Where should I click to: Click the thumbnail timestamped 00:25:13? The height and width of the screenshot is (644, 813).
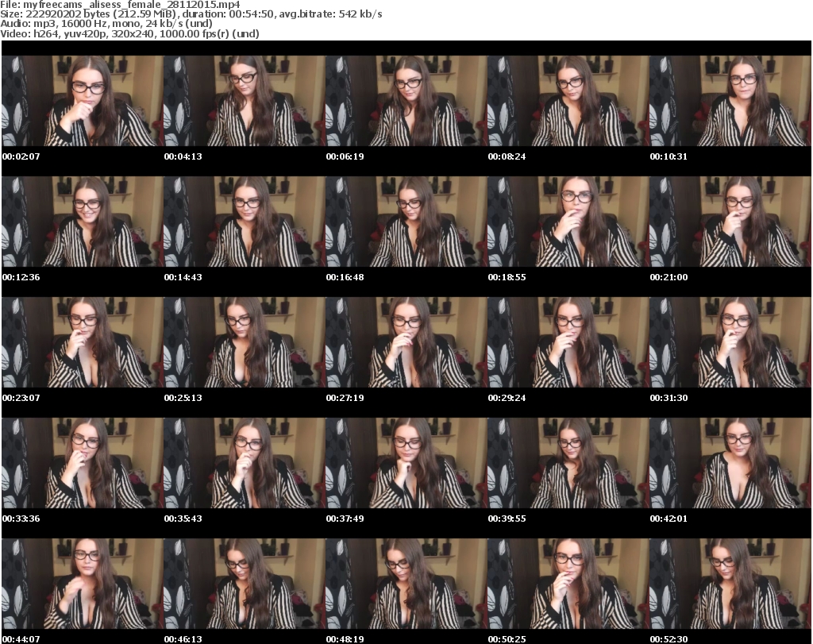click(x=245, y=342)
